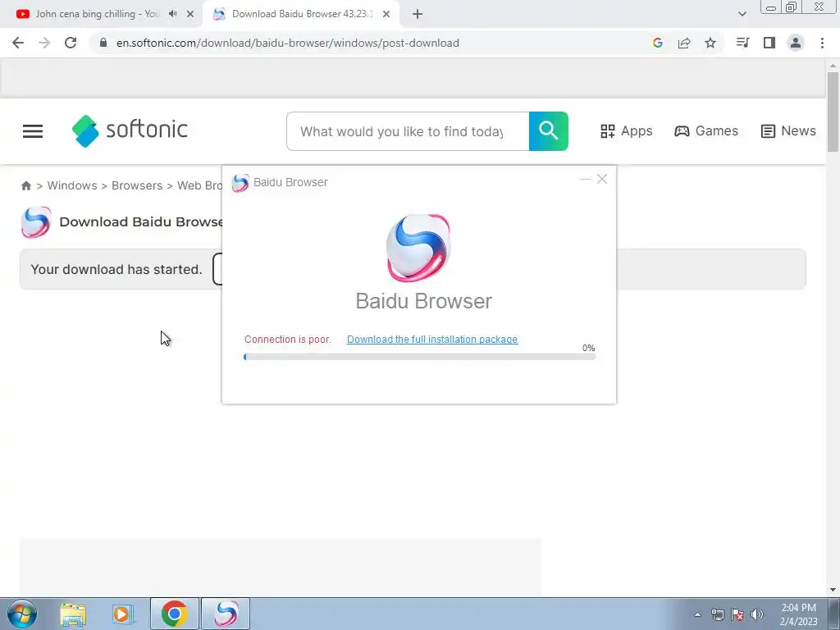Share this page via share icon
This screenshot has width=840, height=630.
click(684, 43)
